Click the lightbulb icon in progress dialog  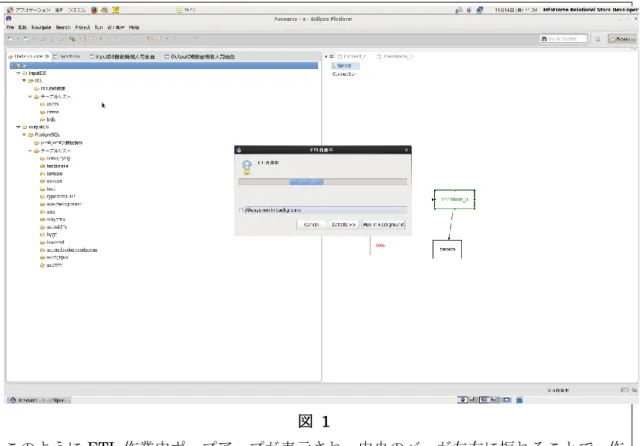247,166
